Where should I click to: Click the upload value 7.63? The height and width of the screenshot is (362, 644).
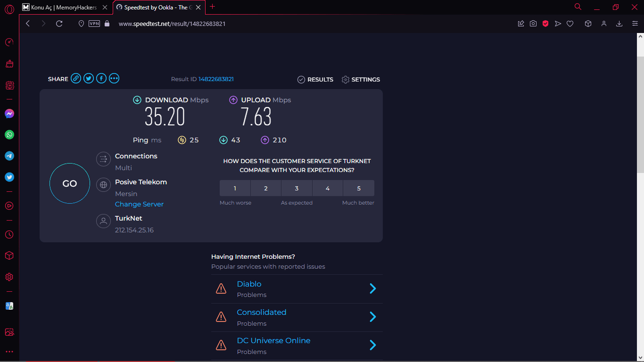point(256,117)
